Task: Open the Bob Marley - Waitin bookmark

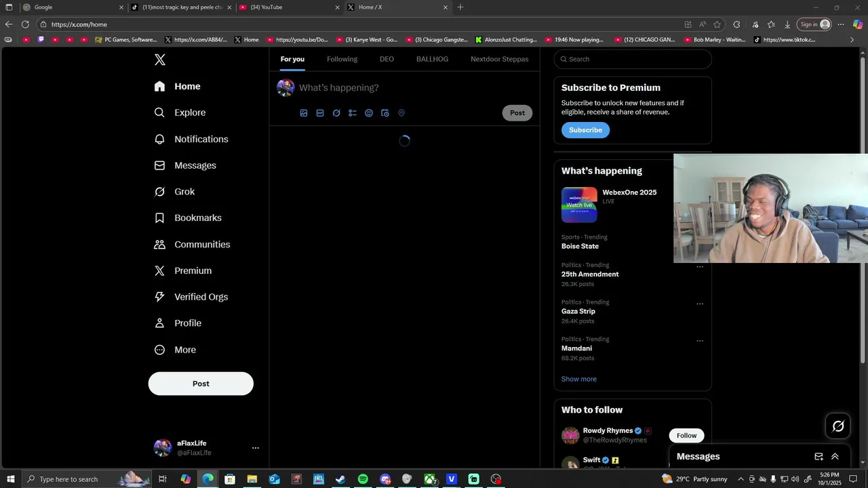Action: click(715, 40)
